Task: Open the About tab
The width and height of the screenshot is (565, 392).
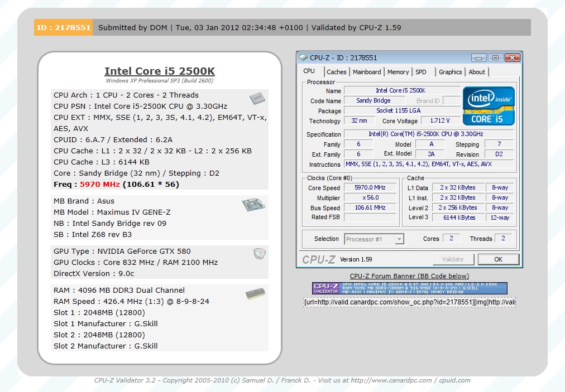Action: (477, 72)
